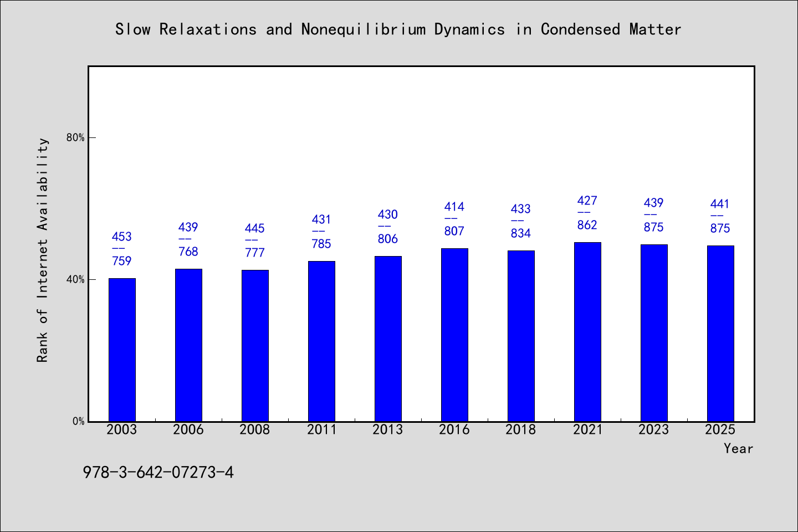798x532 pixels.
Task: Click the 2008 x-axis label
Action: [255, 430]
